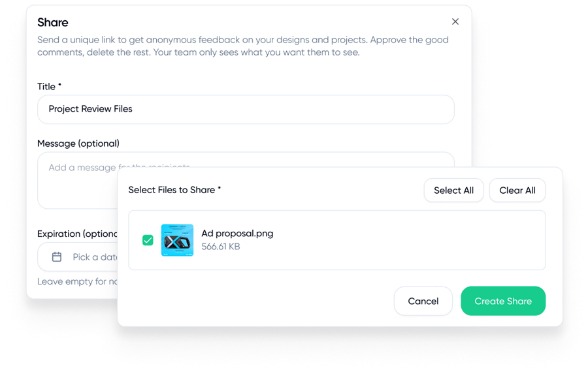Viewport: 588px width, 372px height.
Task: Click the Expiration label above the date picker
Action: [x=76, y=234]
